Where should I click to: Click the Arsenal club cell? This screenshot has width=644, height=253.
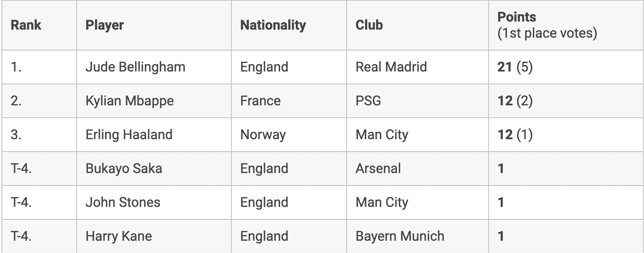378,168
